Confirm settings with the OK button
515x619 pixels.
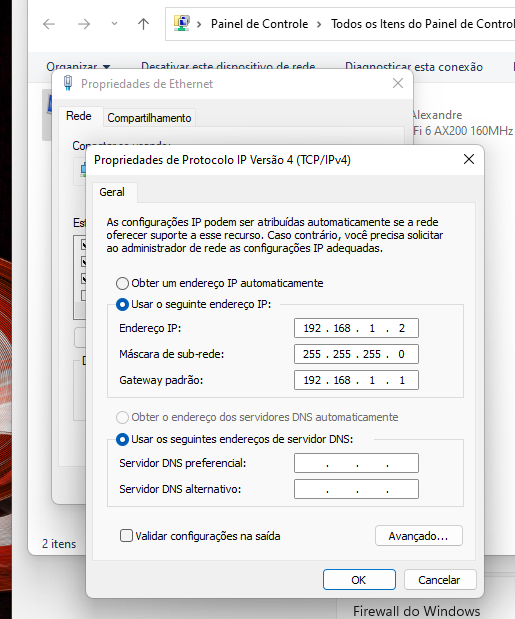point(359,580)
